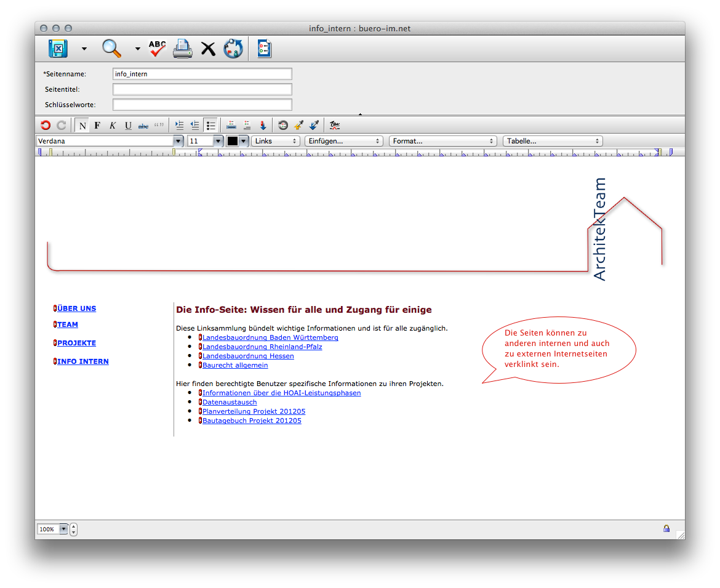Toggle italic formatting (K button)

coord(113,126)
